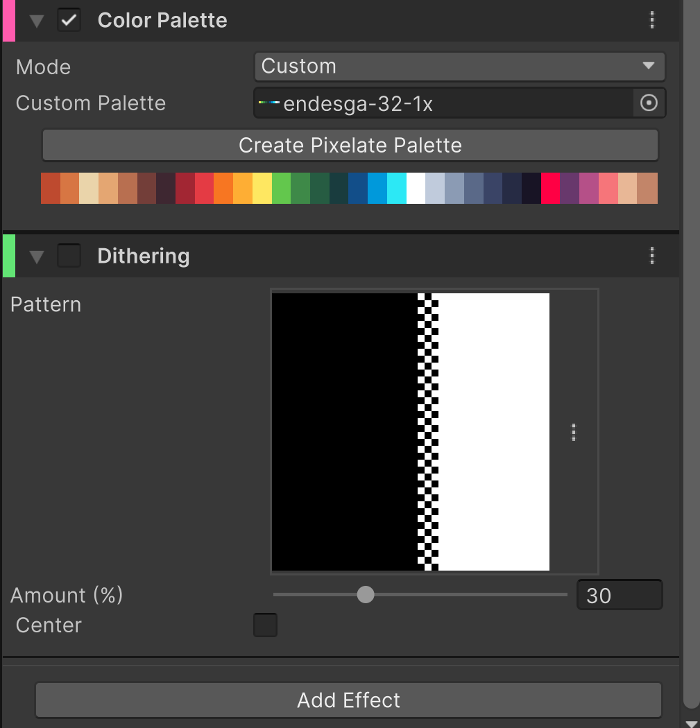The height and width of the screenshot is (728, 700).
Task: Click the scrollbar down arrow
Action: pos(691,723)
